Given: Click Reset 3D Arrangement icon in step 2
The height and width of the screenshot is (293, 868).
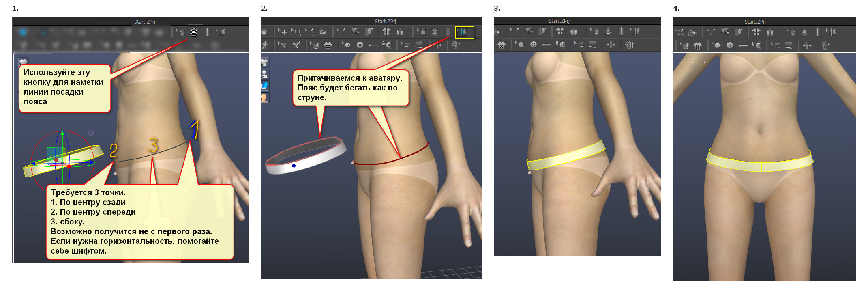Looking at the screenshot, I should pos(400,32).
